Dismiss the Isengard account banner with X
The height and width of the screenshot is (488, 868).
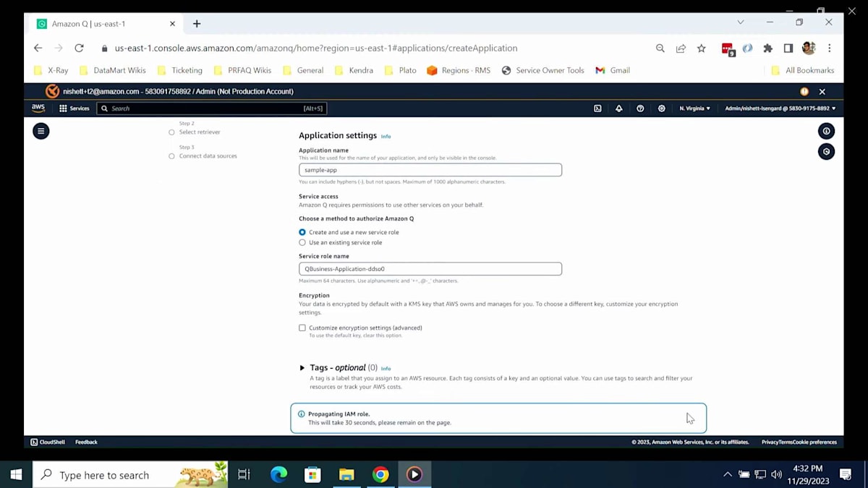[822, 92]
